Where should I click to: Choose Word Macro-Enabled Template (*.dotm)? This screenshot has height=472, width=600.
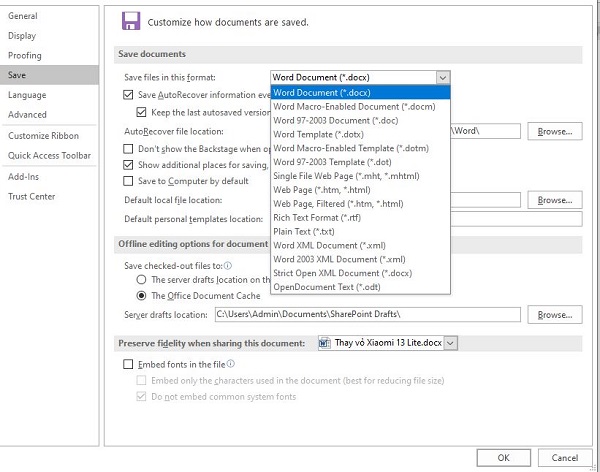click(360, 148)
